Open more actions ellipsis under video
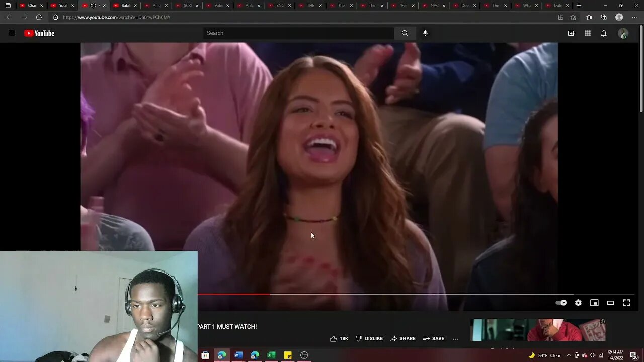Image resolution: width=644 pixels, height=362 pixels. tap(456, 339)
